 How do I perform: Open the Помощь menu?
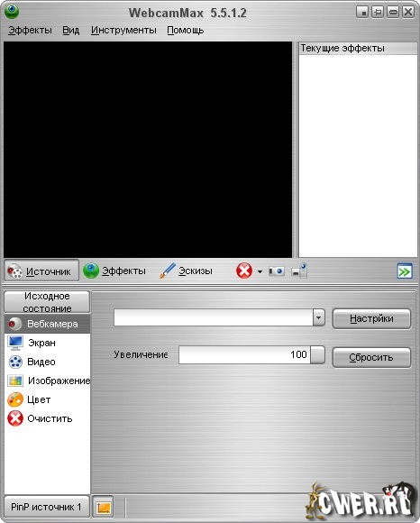tap(186, 30)
